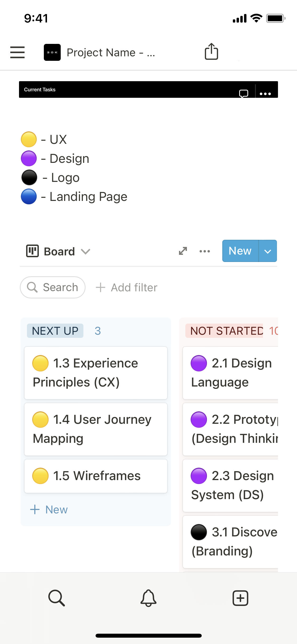This screenshot has height=644, width=297.
Task: Create new page with plus icon
Action: [x=240, y=598]
